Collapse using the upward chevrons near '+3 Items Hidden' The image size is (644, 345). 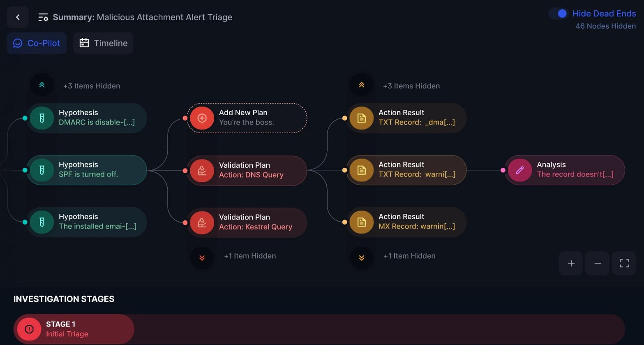click(42, 85)
